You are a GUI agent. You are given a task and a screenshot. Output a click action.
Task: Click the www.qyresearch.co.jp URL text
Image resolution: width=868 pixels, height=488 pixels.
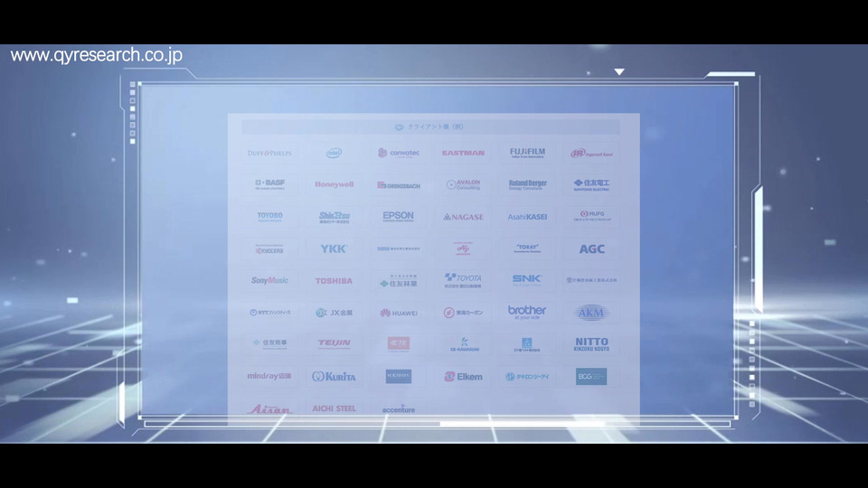tap(97, 55)
